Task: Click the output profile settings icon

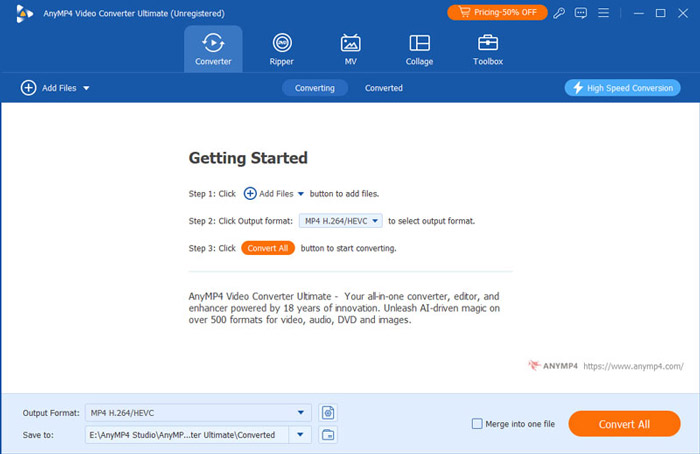Action: (328, 413)
